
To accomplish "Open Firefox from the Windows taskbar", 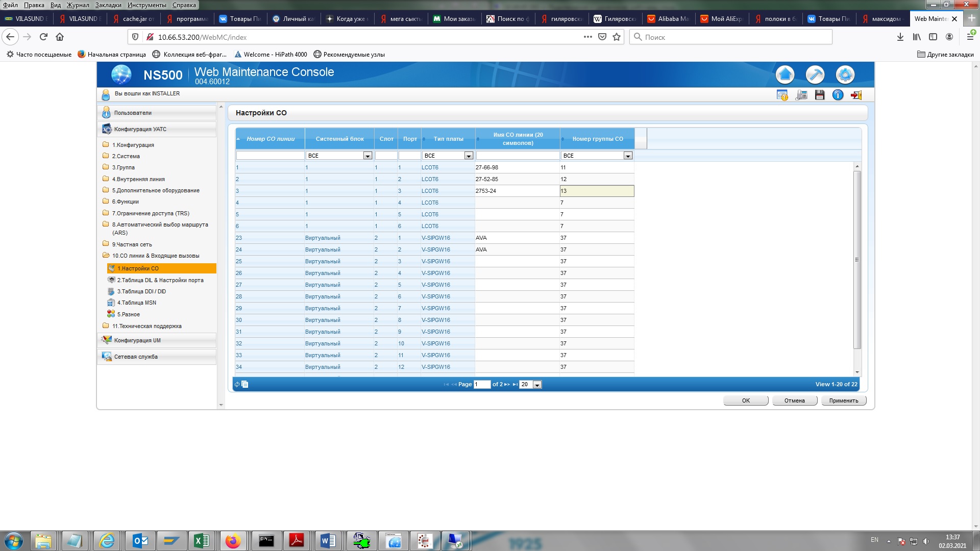I will [x=233, y=541].
